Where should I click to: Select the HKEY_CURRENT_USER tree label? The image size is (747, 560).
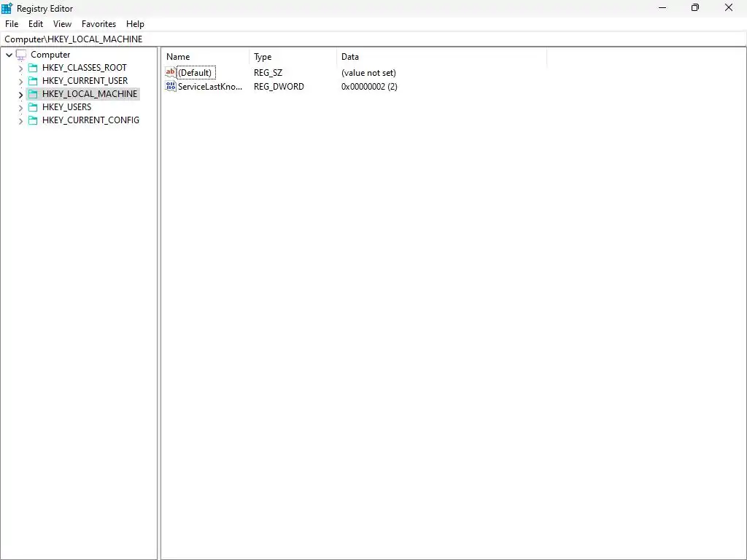(x=85, y=81)
